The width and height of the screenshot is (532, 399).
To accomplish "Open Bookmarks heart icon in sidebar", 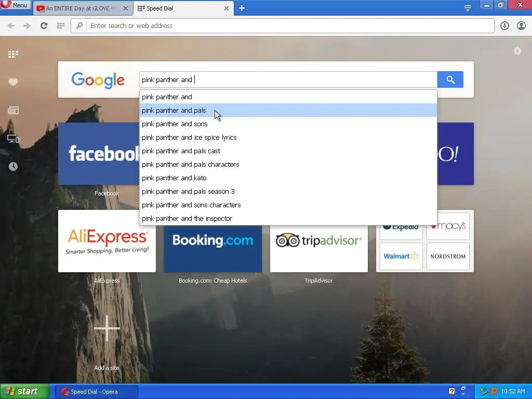I will tap(13, 82).
